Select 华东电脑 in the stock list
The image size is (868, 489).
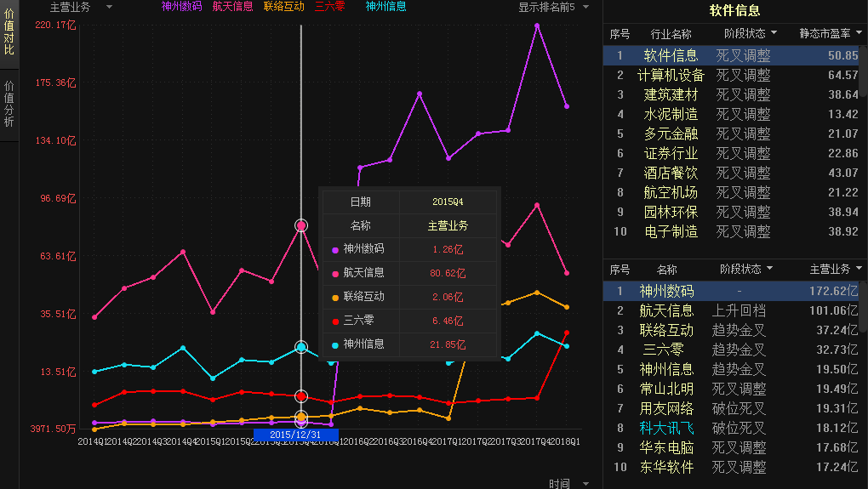coord(733,447)
